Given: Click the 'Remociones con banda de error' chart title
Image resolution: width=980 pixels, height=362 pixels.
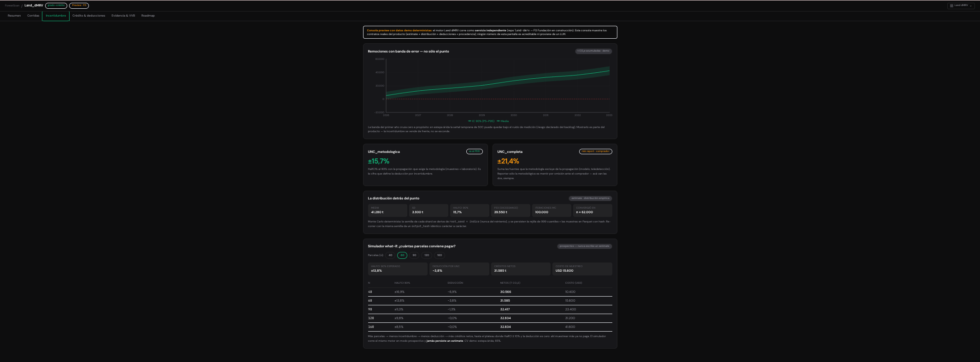Looking at the screenshot, I should click(x=408, y=51).
